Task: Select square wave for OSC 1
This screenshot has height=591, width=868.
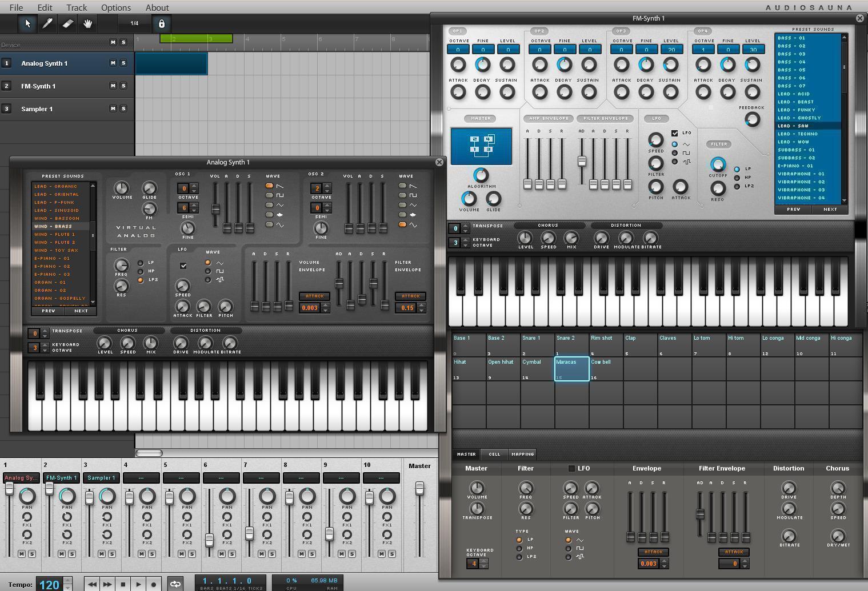Action: pos(269,195)
